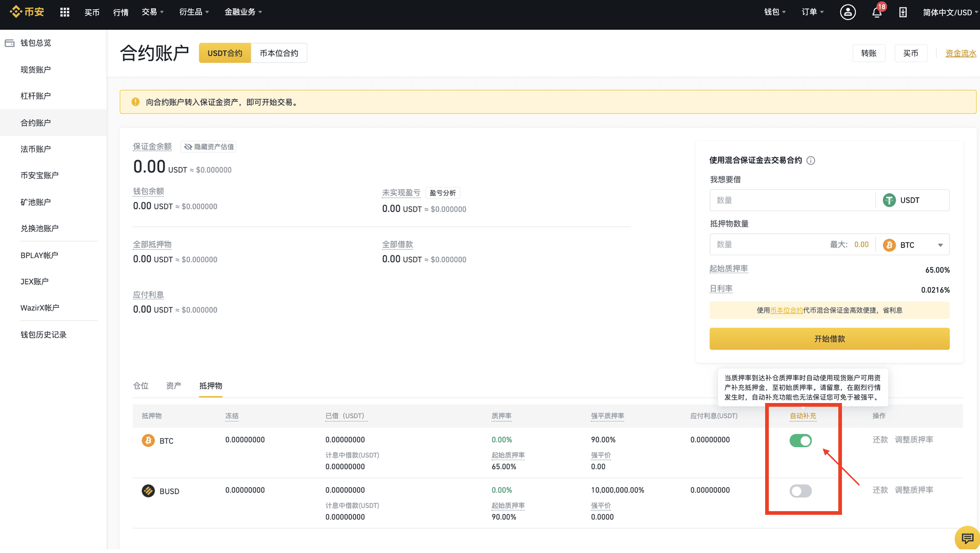Click the 转账 button

[x=869, y=53]
